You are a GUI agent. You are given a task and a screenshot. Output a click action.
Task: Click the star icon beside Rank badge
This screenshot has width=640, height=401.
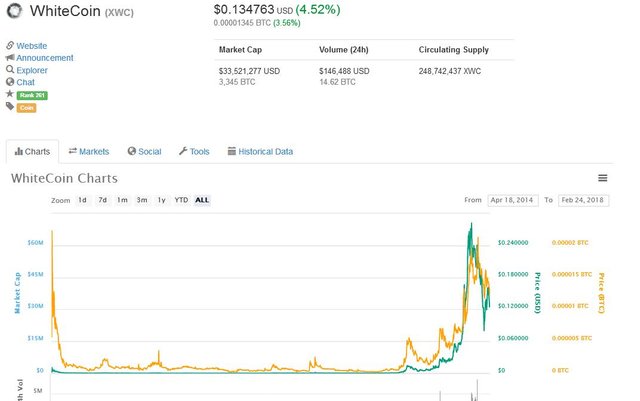point(10,94)
